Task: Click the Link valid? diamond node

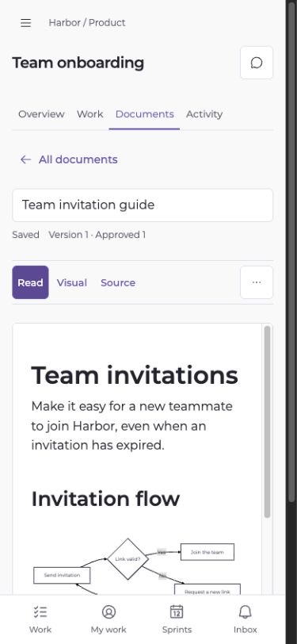Action: tap(128, 559)
